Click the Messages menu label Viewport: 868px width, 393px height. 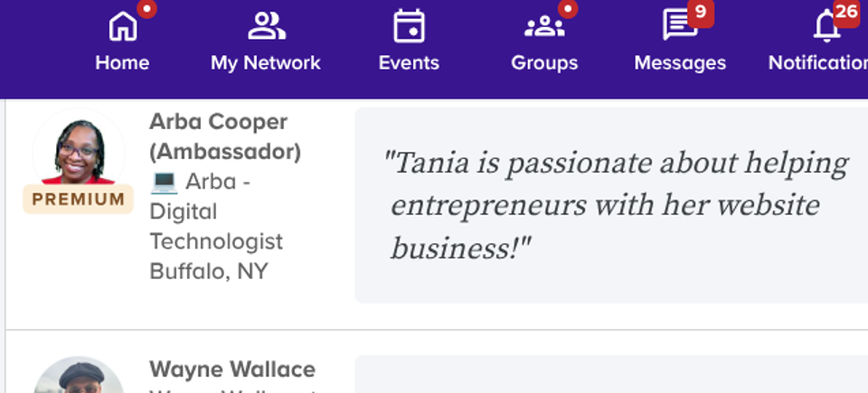(x=680, y=62)
